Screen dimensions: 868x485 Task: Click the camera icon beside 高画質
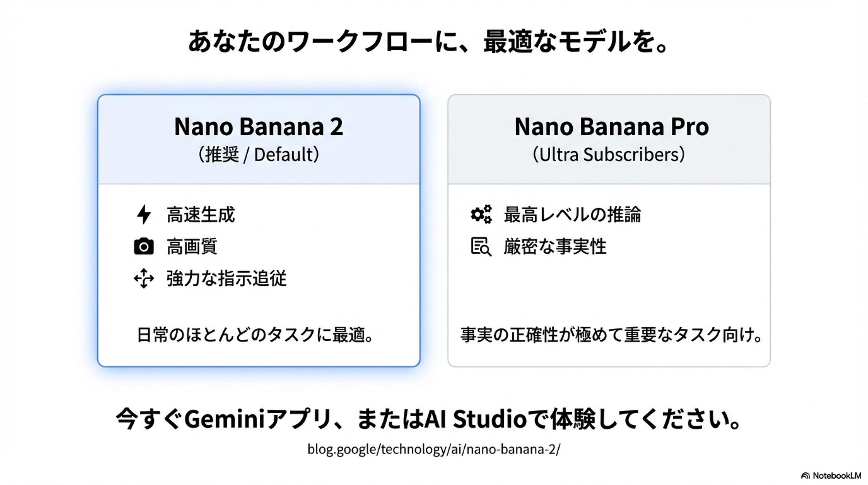pyautogui.click(x=144, y=247)
